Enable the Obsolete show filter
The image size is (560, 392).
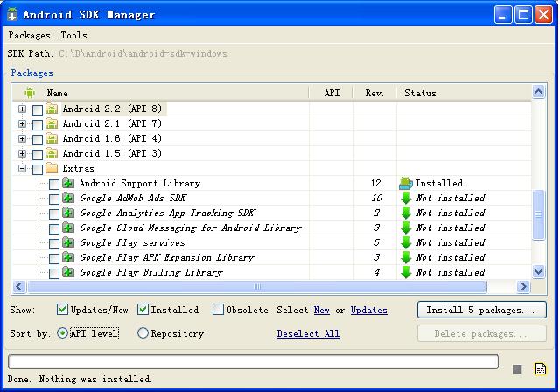tap(218, 309)
